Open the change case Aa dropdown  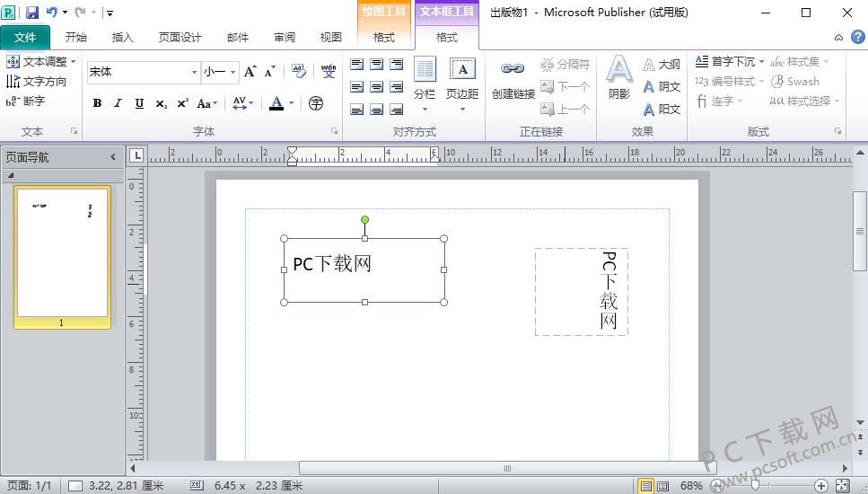pos(207,103)
